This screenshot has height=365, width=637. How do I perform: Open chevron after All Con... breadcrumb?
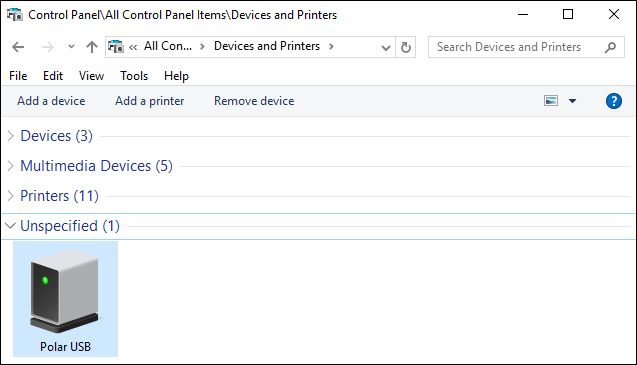coord(202,46)
